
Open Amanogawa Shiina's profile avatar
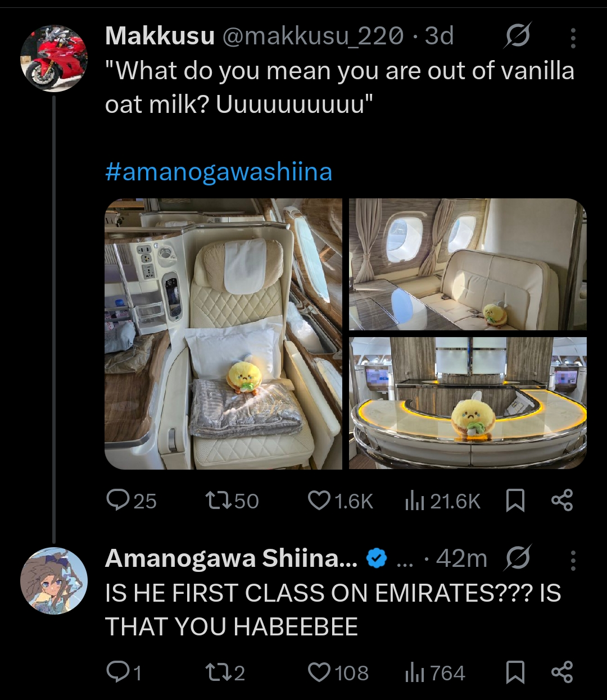pyautogui.click(x=54, y=580)
